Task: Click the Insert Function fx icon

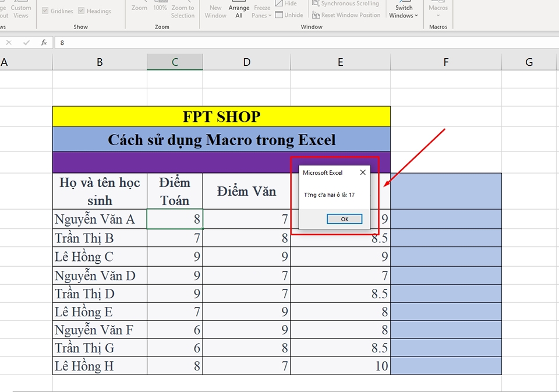Action: [x=44, y=43]
